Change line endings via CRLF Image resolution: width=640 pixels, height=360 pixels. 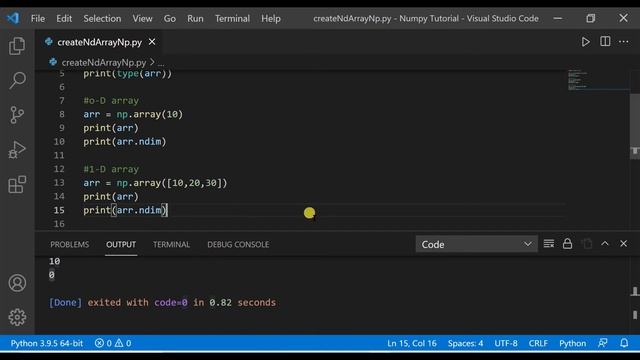[538, 343]
